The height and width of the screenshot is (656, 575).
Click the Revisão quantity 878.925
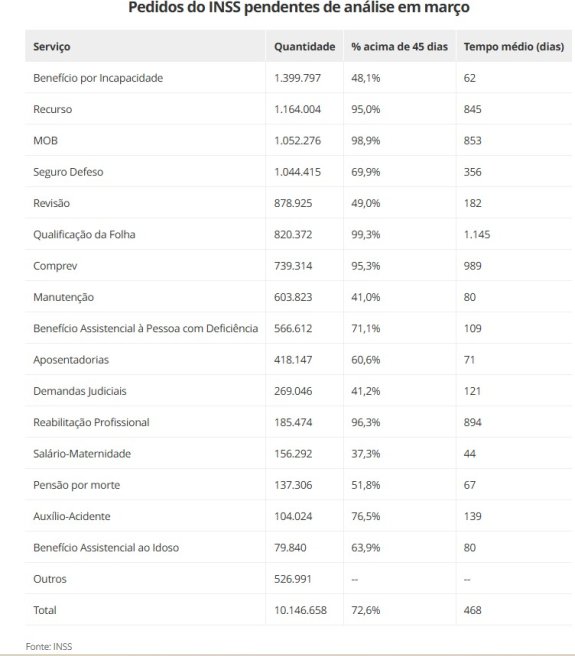293,203
